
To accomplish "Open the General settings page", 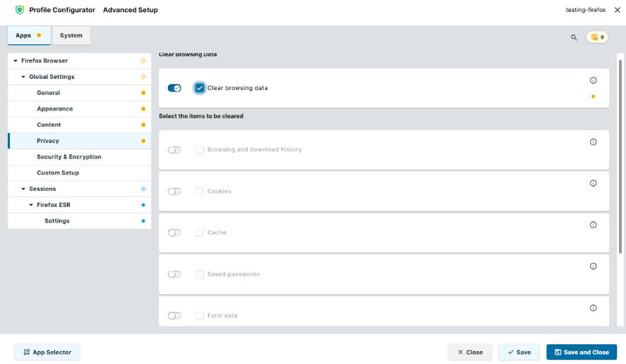I will click(80, 93).
